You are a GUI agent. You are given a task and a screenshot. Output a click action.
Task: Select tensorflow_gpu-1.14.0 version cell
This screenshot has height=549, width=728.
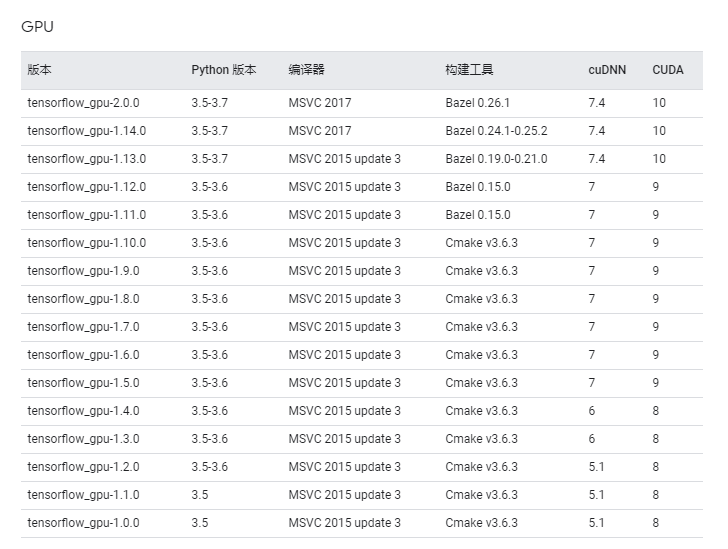point(87,131)
